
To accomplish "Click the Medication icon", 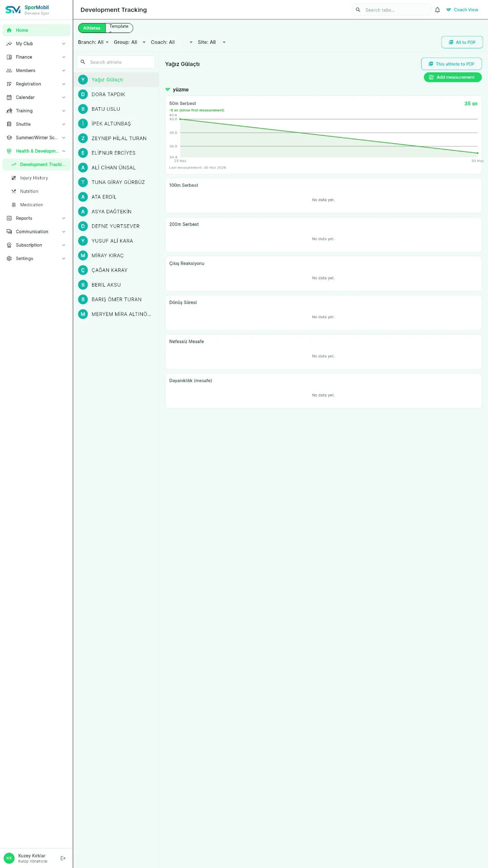I will point(14,205).
